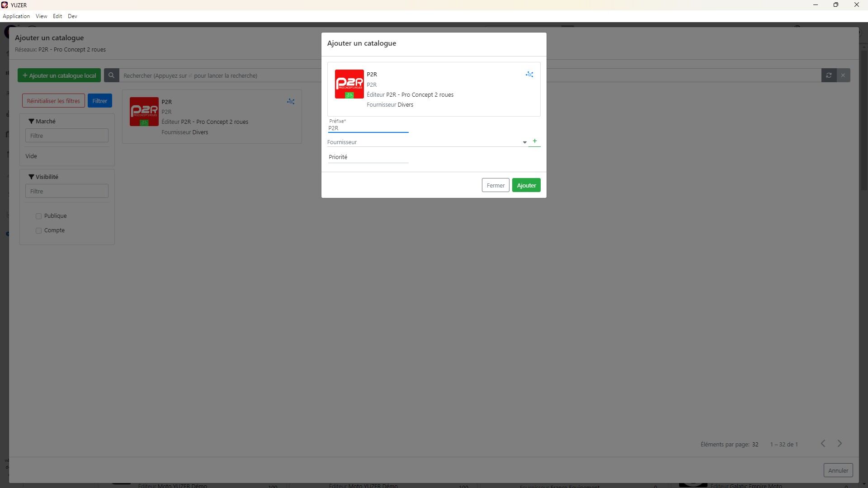This screenshot has height=488, width=868.
Task: Click the network share icon in dialog
Action: (x=529, y=75)
